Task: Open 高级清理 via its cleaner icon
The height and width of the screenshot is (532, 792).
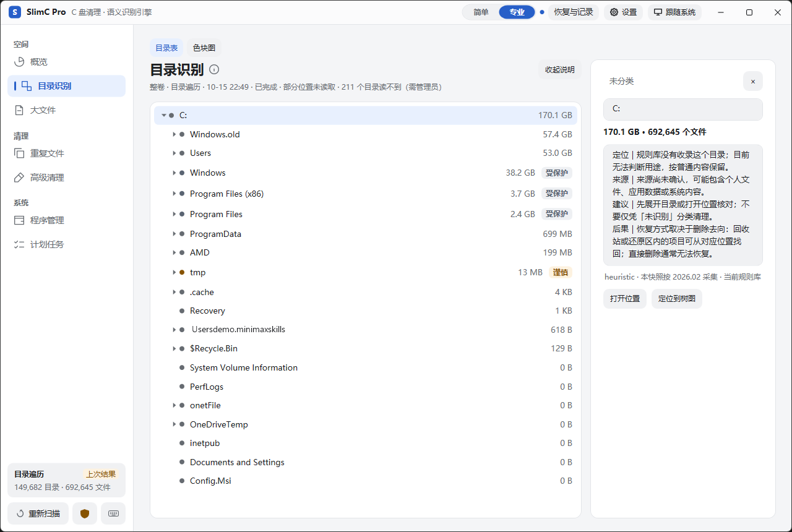Action: pos(19,178)
